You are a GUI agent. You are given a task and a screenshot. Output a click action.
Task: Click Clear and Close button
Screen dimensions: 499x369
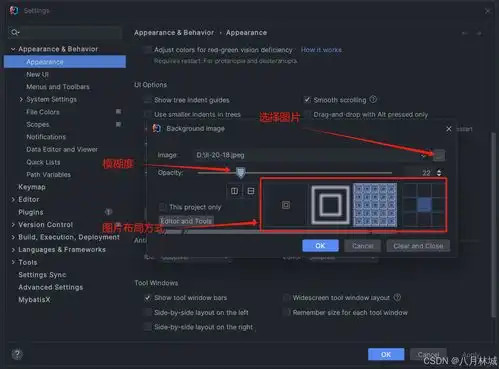(418, 246)
